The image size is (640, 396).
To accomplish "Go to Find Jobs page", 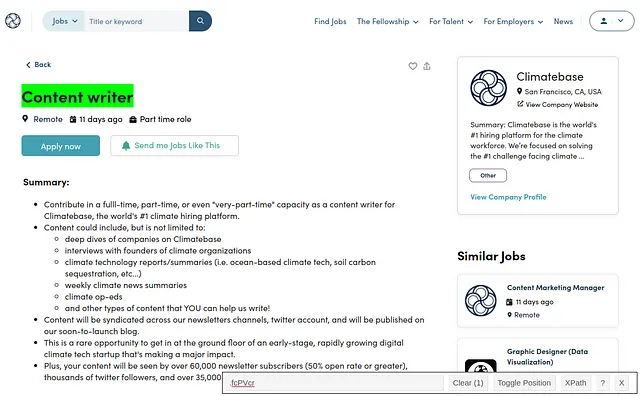I will click(330, 22).
